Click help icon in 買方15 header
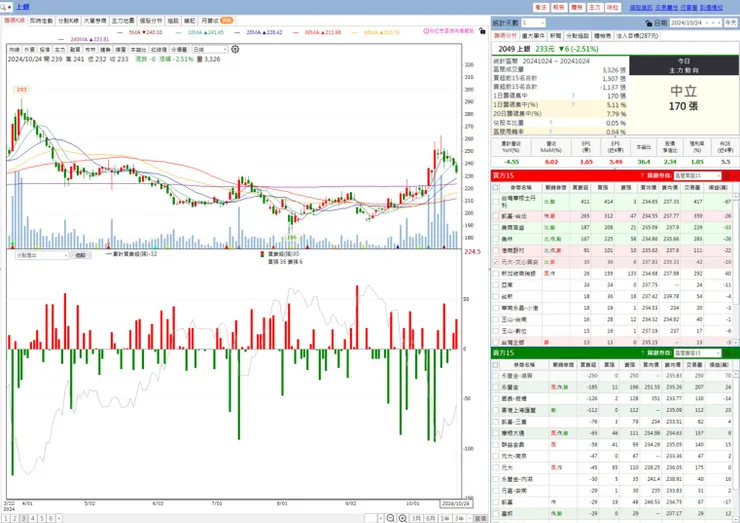Viewport: 740px width, 523px height. click(x=642, y=176)
